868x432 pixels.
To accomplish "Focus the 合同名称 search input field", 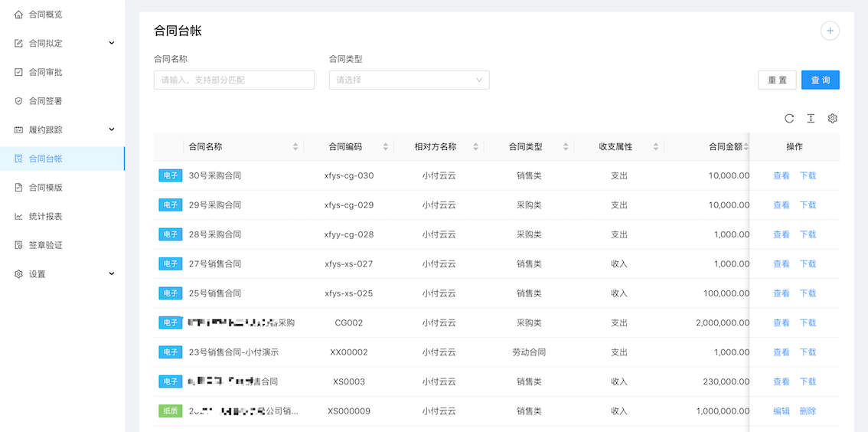I will pyautogui.click(x=234, y=80).
